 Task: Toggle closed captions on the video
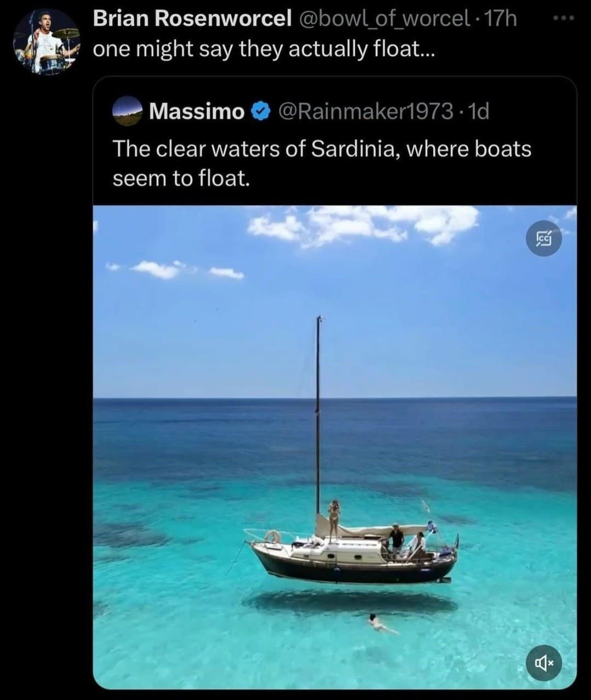click(x=543, y=238)
